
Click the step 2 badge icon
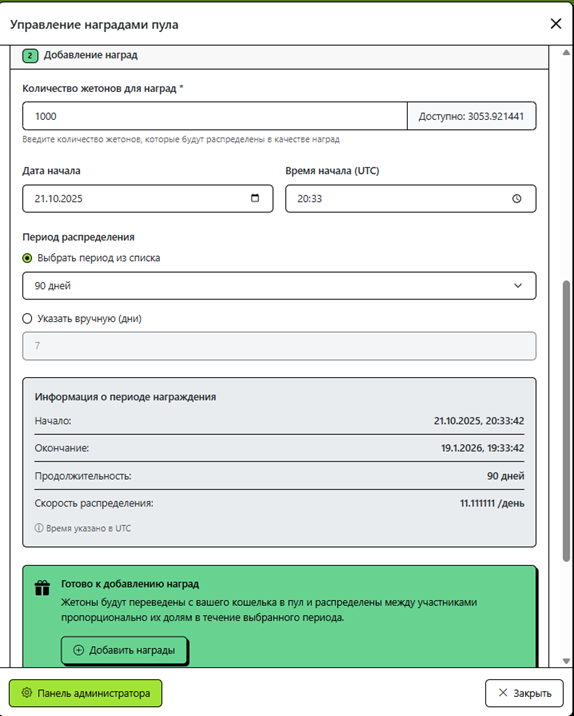click(30, 56)
